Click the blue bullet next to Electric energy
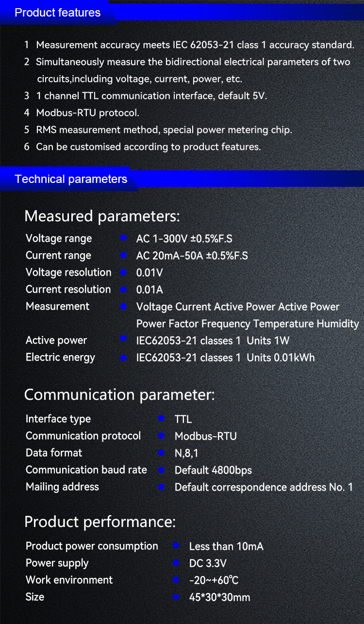This screenshot has height=624, width=364. (123, 358)
